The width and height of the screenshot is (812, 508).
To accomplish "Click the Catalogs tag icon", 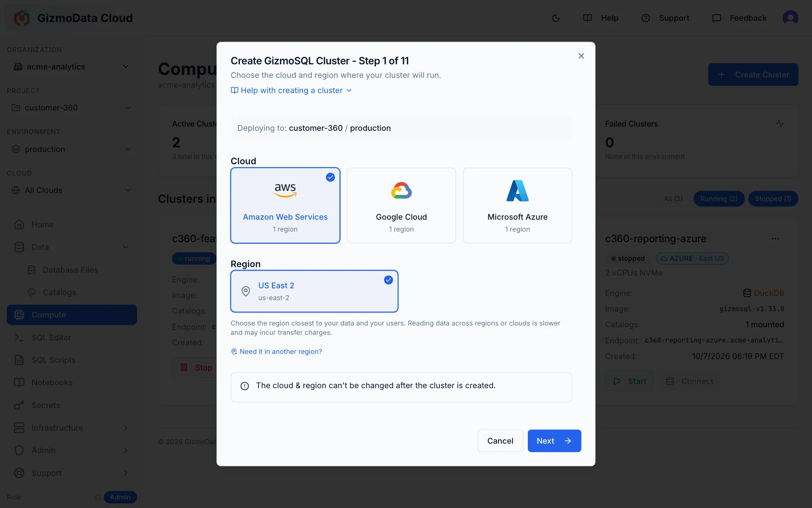I will [32, 292].
